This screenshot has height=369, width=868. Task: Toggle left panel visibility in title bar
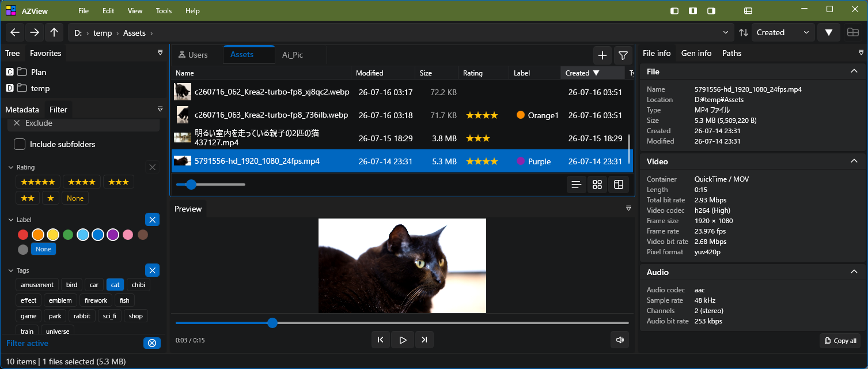[675, 10]
